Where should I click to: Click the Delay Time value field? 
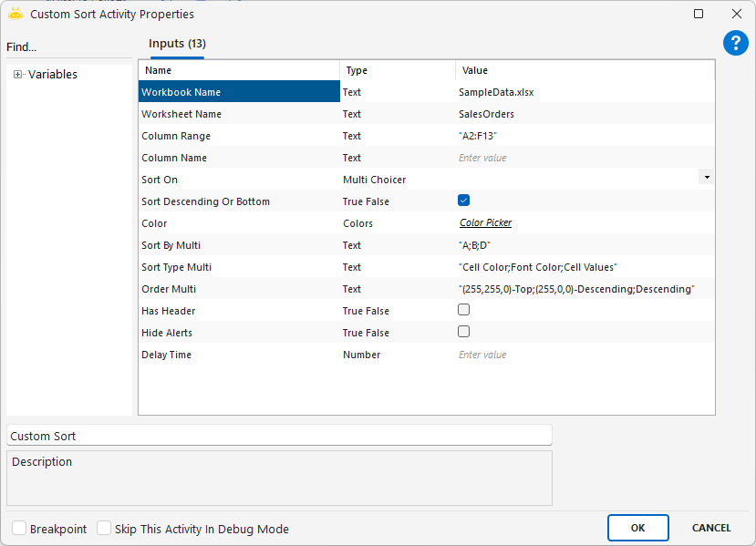(584, 355)
